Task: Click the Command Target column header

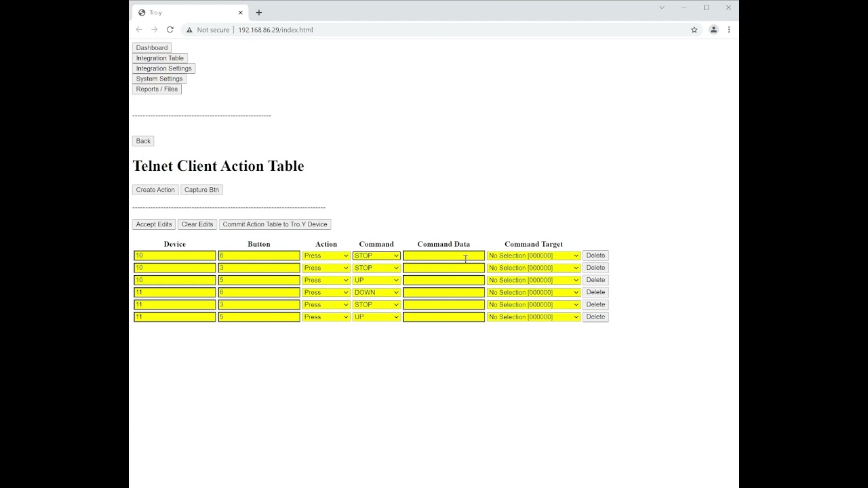Action: coord(534,244)
